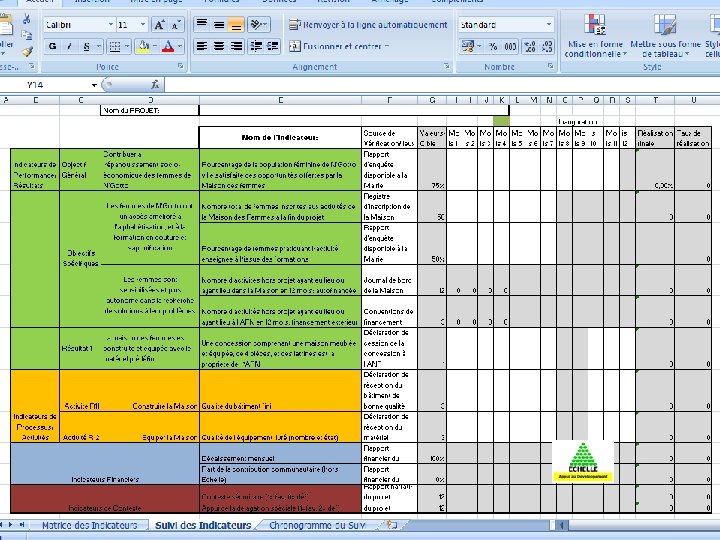This screenshot has height=540, width=720.
Task: Align text to top of cell
Action: point(202,25)
